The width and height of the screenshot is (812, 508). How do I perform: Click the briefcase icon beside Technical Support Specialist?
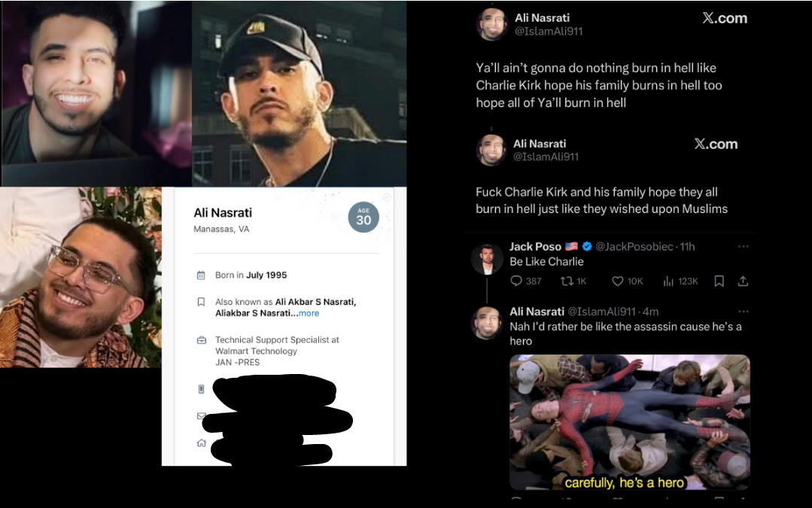pos(202,340)
